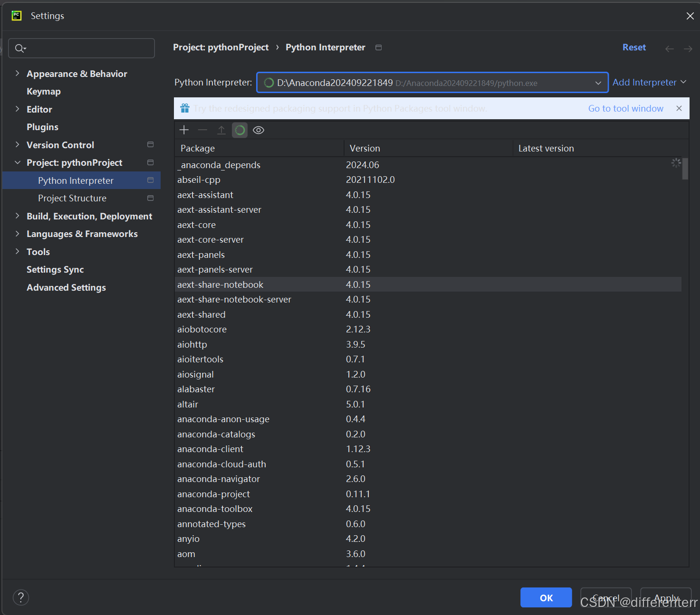Click the Reset link

(x=634, y=47)
